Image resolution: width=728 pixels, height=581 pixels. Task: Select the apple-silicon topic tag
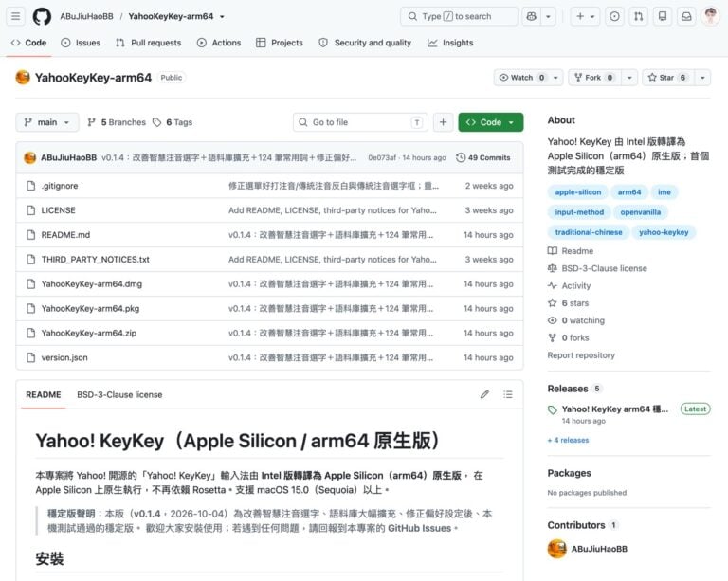pos(578,192)
